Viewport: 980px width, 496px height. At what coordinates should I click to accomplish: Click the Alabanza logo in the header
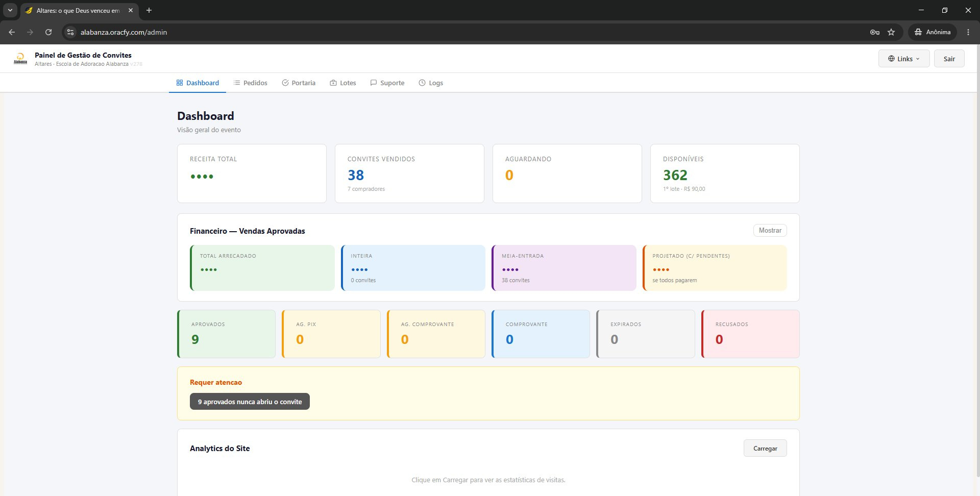pos(20,59)
